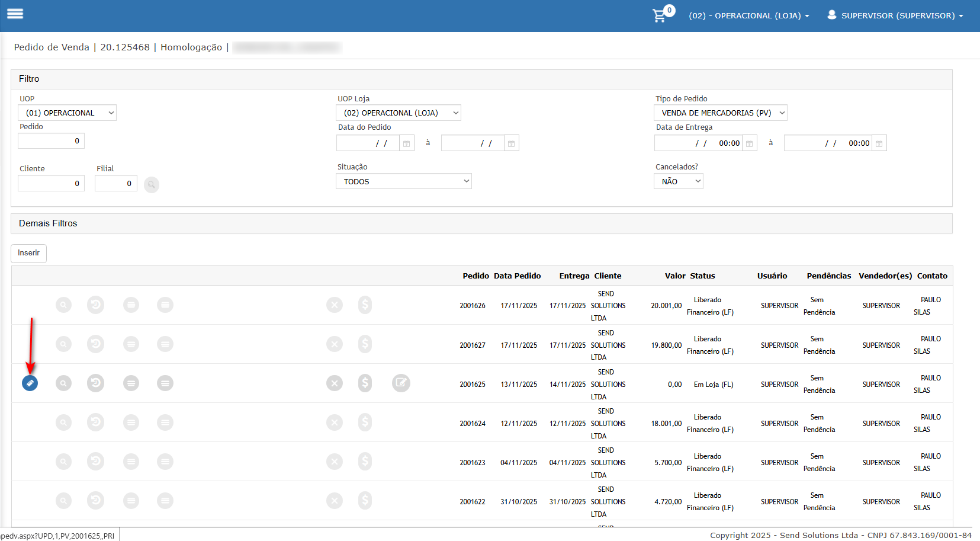980x541 pixels.
Task: Change the Cancelados? dropdown
Action: 678,181
